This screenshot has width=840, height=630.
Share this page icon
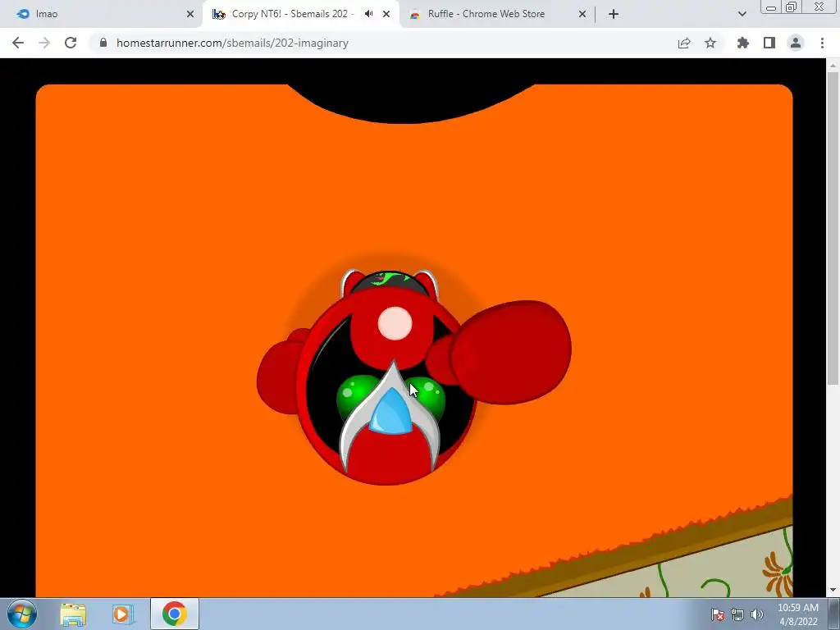[x=684, y=43]
